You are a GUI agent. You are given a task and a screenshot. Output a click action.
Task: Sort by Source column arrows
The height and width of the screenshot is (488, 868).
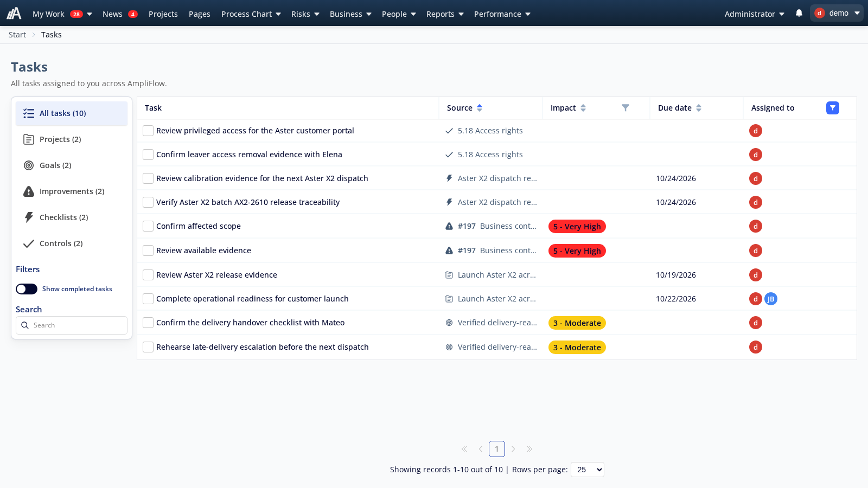coord(480,108)
